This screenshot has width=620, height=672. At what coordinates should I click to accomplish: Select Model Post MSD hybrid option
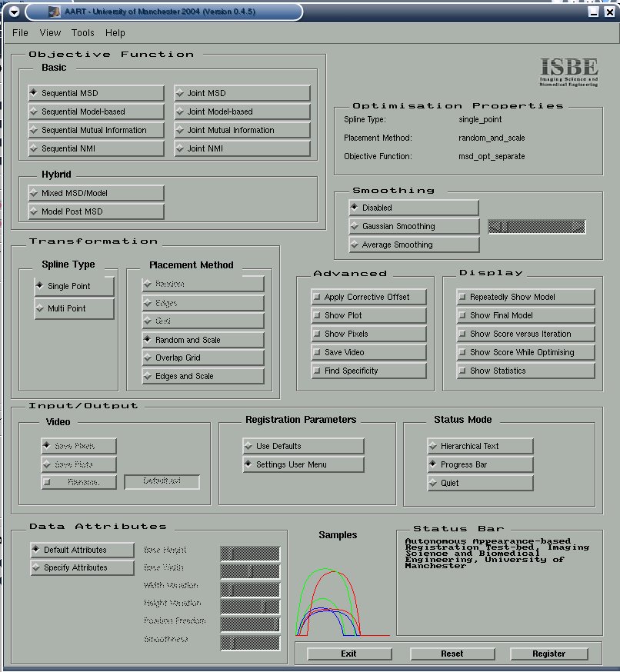(x=96, y=211)
